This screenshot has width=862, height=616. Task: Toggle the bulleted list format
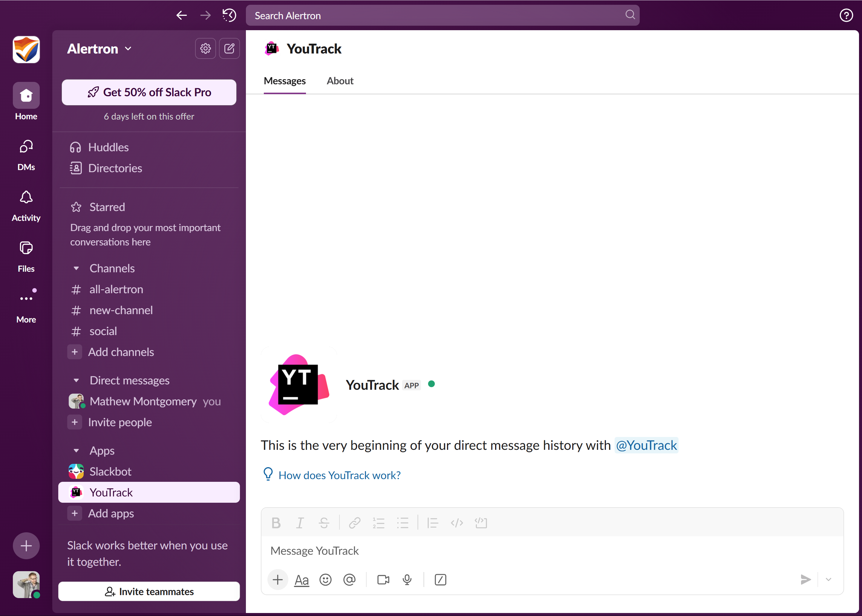402,523
